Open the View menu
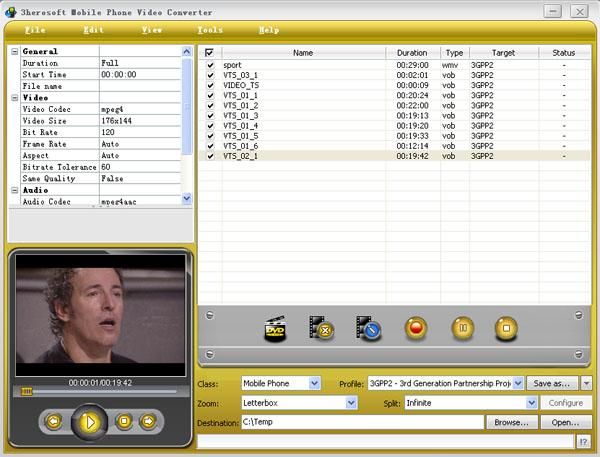 [x=152, y=30]
